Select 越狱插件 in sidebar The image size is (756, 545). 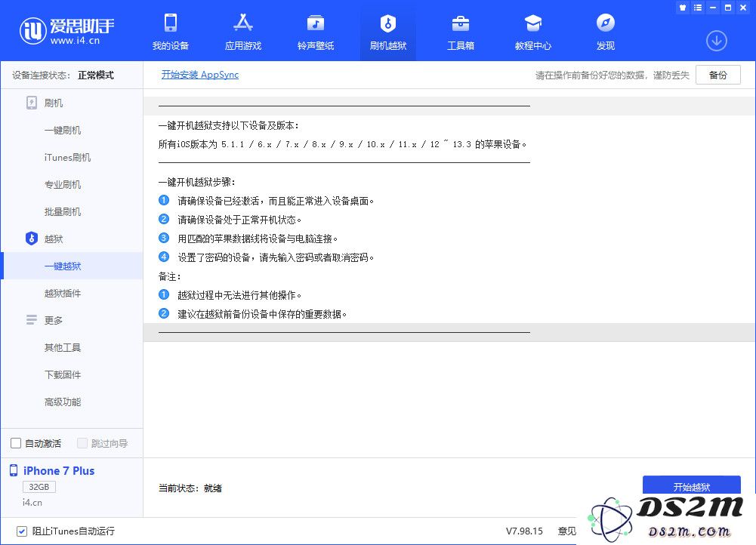[63, 293]
